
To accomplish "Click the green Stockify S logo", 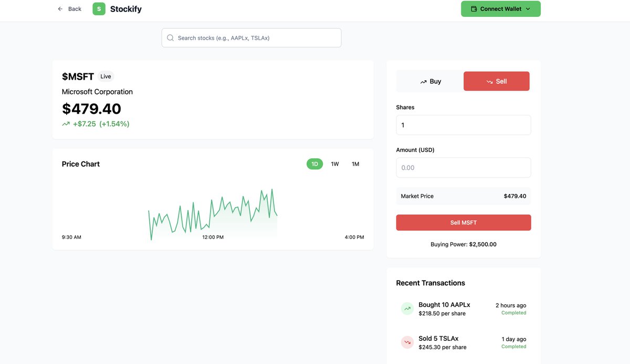I will coord(99,9).
